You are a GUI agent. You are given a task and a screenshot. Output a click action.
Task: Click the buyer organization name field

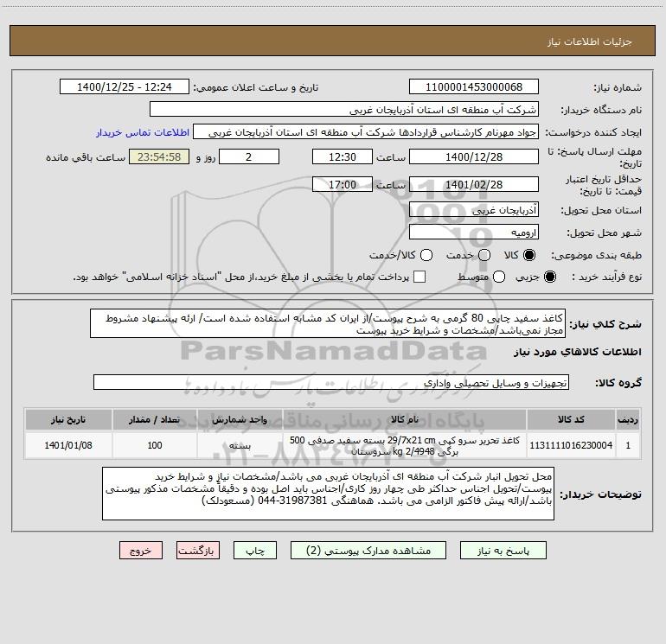[x=344, y=110]
